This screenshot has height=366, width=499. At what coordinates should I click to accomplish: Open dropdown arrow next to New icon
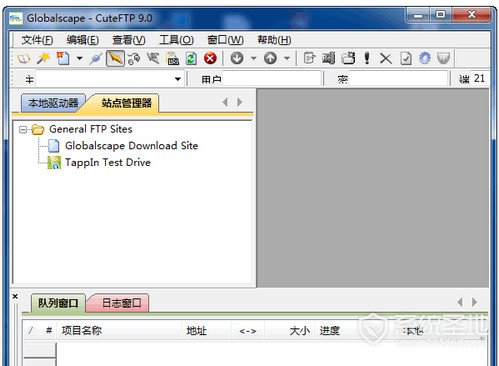point(79,59)
